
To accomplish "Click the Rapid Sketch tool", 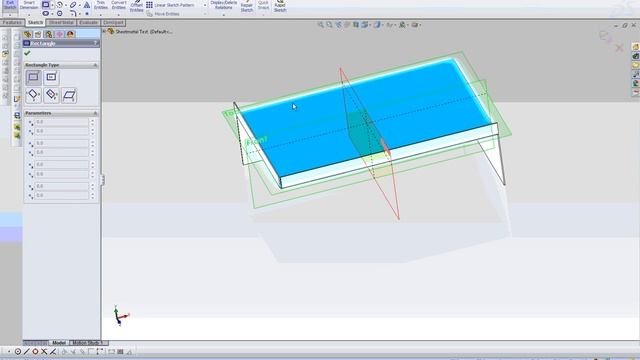I will click(x=280, y=7).
